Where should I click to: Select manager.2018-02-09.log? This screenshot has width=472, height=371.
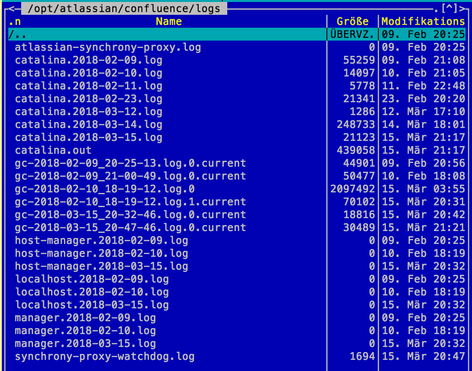pos(85,318)
